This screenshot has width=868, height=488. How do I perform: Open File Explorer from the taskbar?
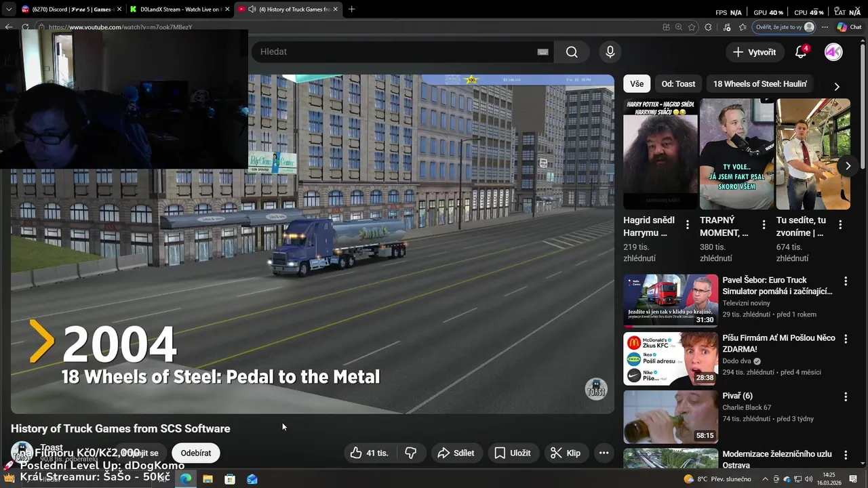click(x=208, y=479)
